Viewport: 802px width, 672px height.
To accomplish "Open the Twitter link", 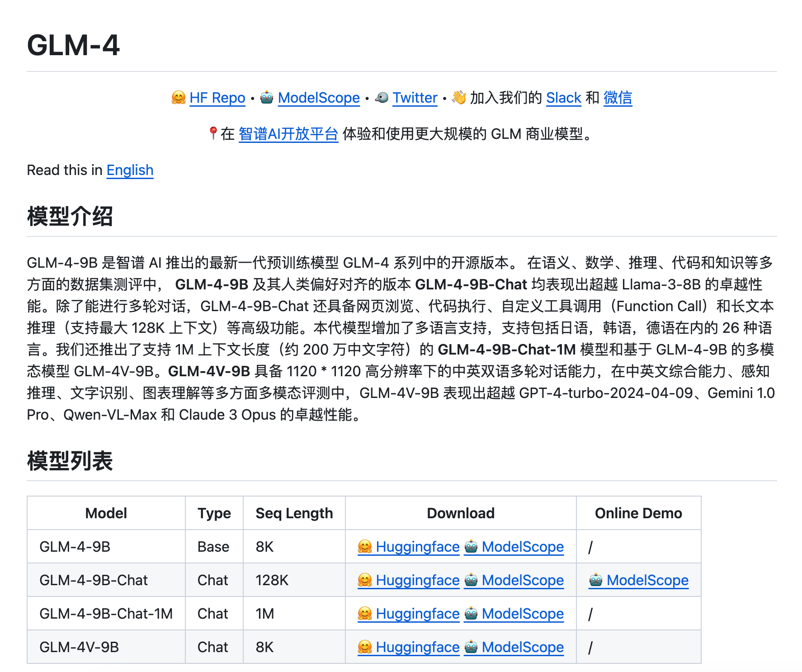I will [x=415, y=98].
